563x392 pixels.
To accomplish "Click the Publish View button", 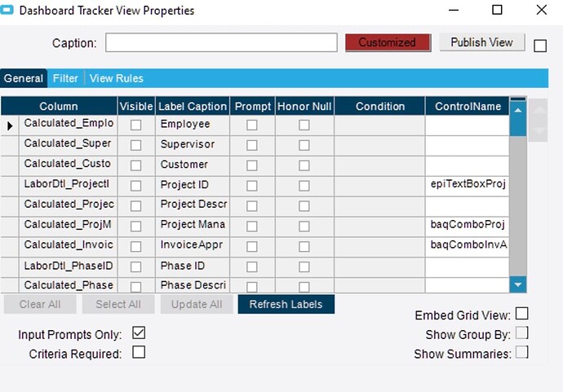I will [482, 42].
